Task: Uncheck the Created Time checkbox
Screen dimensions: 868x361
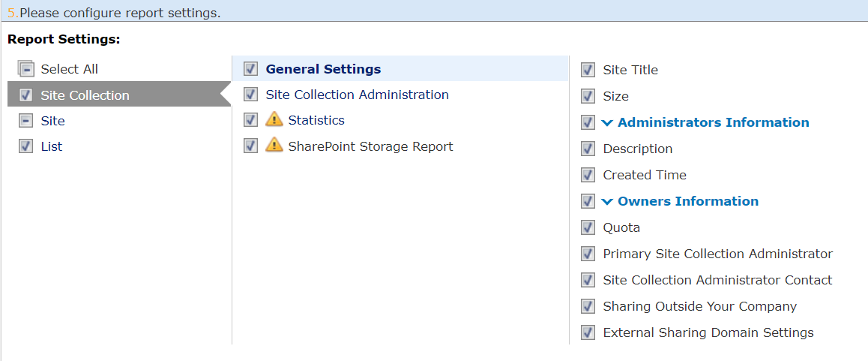Action: click(x=588, y=175)
